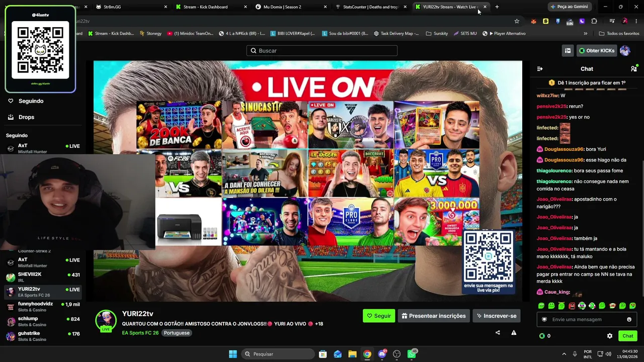Click the Windows Pesquisar search box
This screenshot has width=644, height=362.
click(277, 354)
